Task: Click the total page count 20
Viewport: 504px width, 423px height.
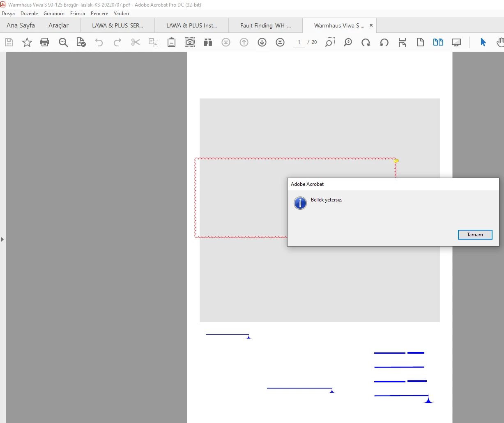Action: click(x=314, y=42)
